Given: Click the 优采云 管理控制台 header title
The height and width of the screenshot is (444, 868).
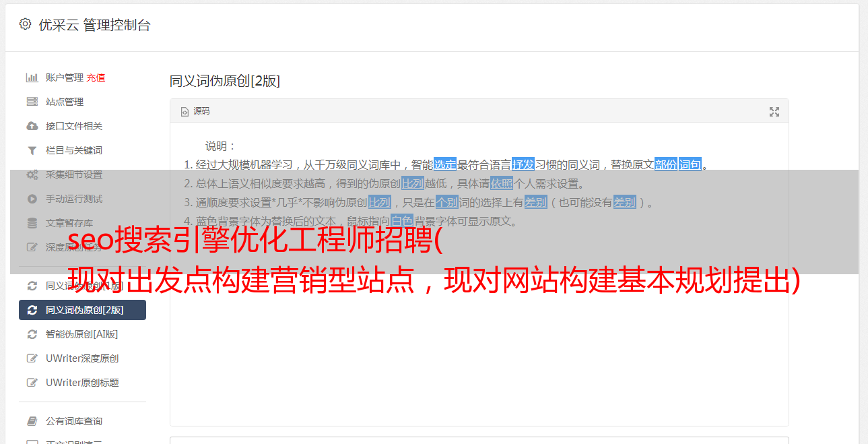Looking at the screenshot, I should [94, 25].
